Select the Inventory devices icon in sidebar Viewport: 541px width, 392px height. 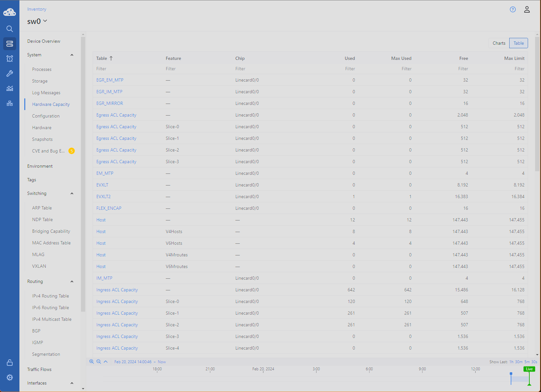(10, 43)
